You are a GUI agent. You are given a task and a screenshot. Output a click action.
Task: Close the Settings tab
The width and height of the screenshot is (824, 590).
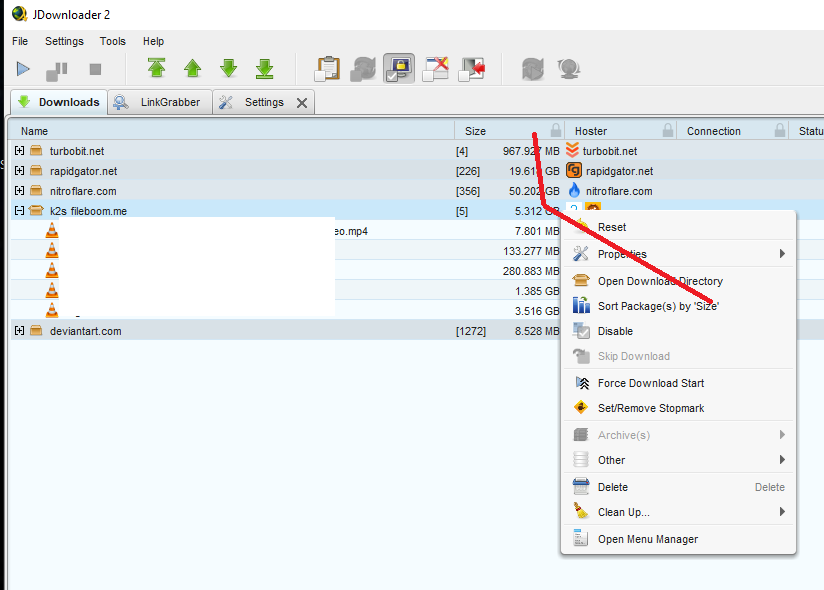pos(302,102)
